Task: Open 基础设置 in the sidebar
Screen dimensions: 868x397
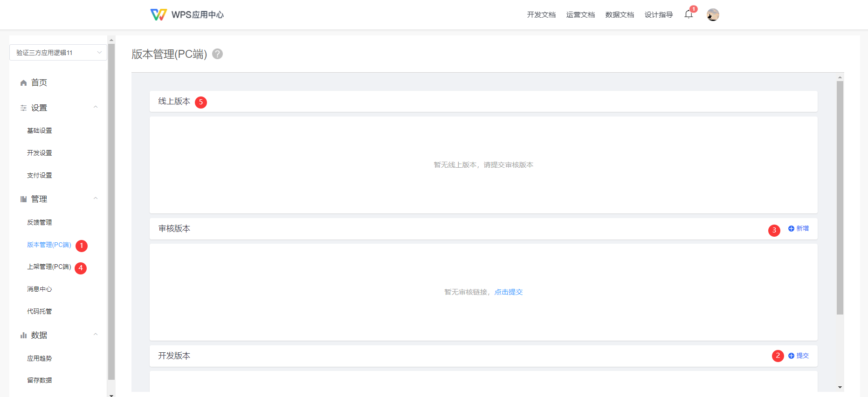Action: (x=40, y=131)
